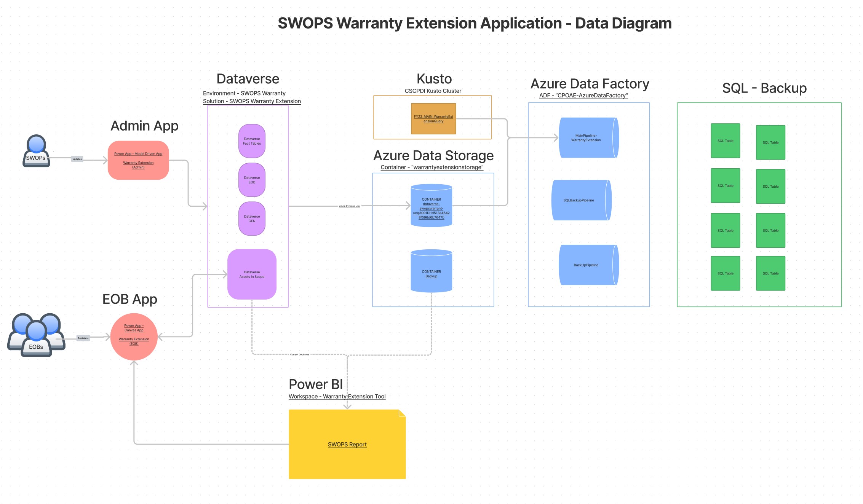This screenshot has width=863, height=504.
Task: Open the Workspace - Warranty Extension Tool link
Action: click(337, 396)
